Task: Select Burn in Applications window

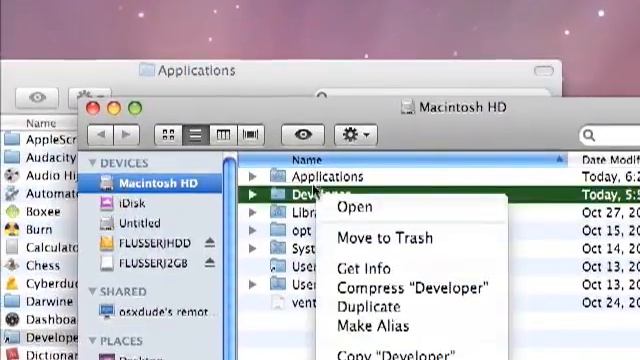Action: (x=39, y=229)
